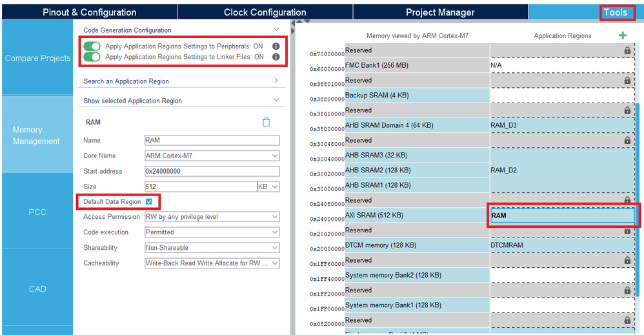This screenshot has width=644, height=335.
Task: Select the Tools tab
Action: [x=615, y=12]
